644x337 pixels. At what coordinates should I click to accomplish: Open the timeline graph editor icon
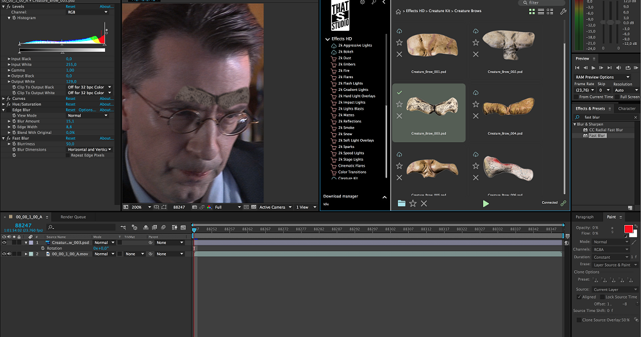point(183,227)
